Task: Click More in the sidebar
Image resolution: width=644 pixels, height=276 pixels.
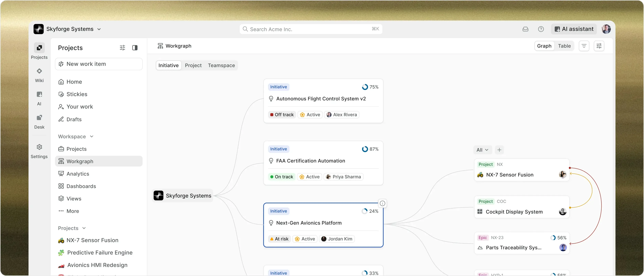Action: (99, 211)
